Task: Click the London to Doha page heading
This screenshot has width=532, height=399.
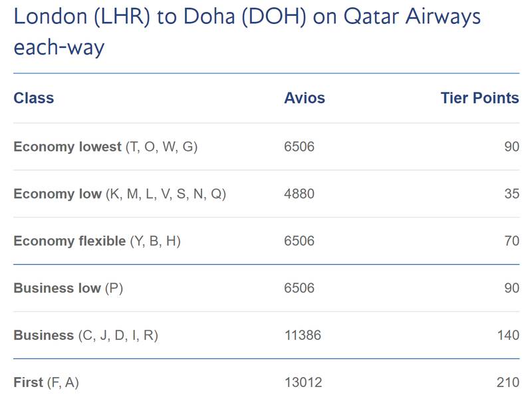Action: coord(247,31)
